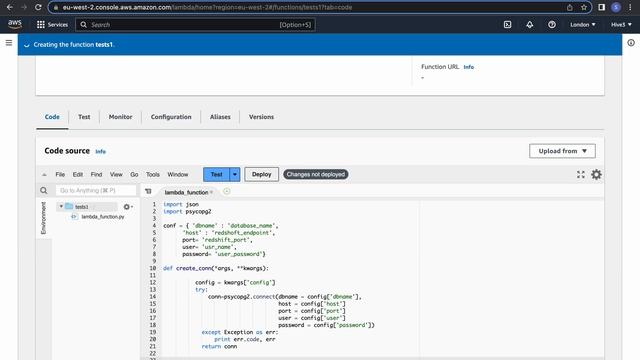640x360 pixels.
Task: Open the Function URL Info link
Action: pyautogui.click(x=469, y=67)
